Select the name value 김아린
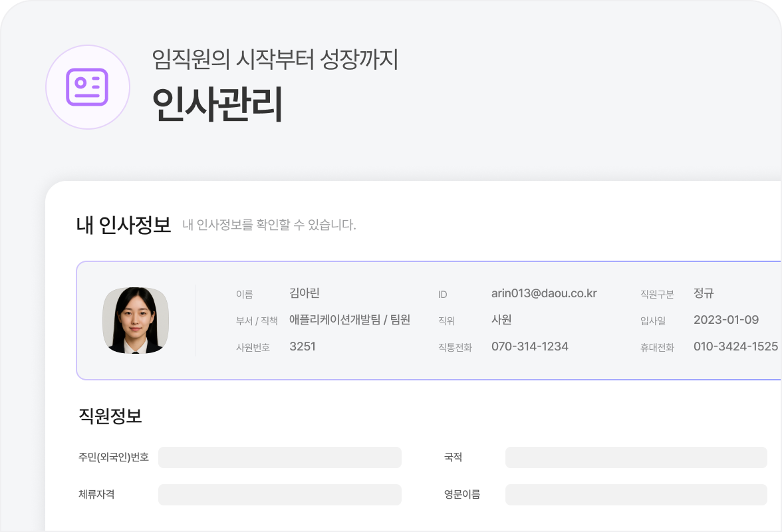 coord(305,293)
